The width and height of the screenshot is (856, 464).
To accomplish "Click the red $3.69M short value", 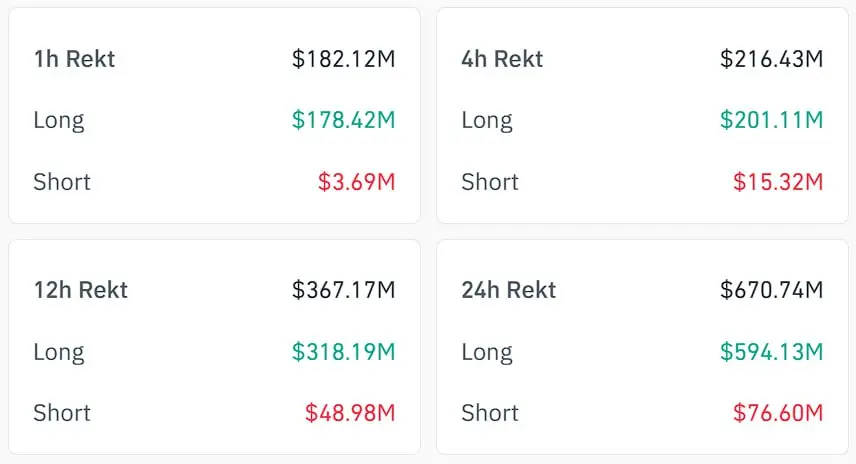I will point(357,182).
